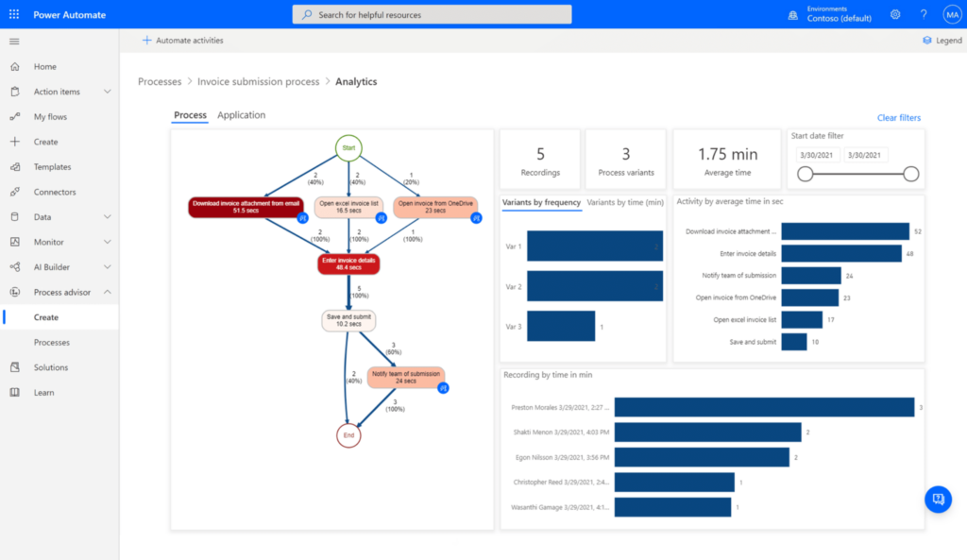Click the Connectors plug icon
Viewport: 967px width, 560px height.
(15, 192)
